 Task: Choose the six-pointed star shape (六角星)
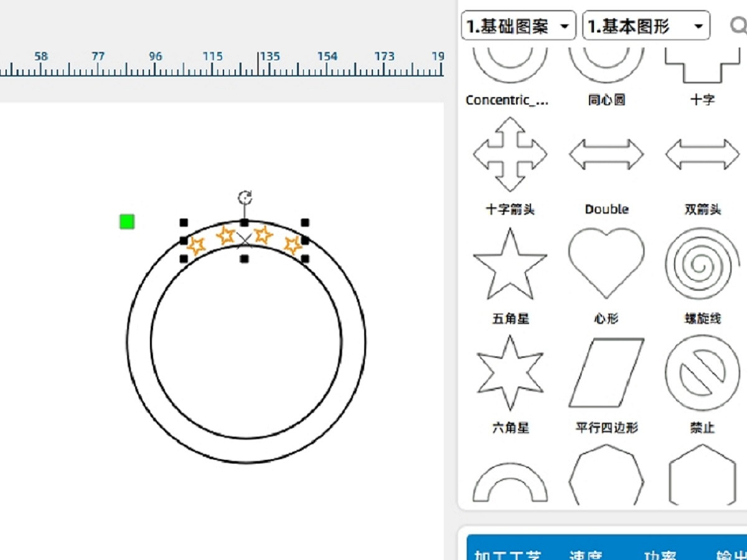pos(510,373)
